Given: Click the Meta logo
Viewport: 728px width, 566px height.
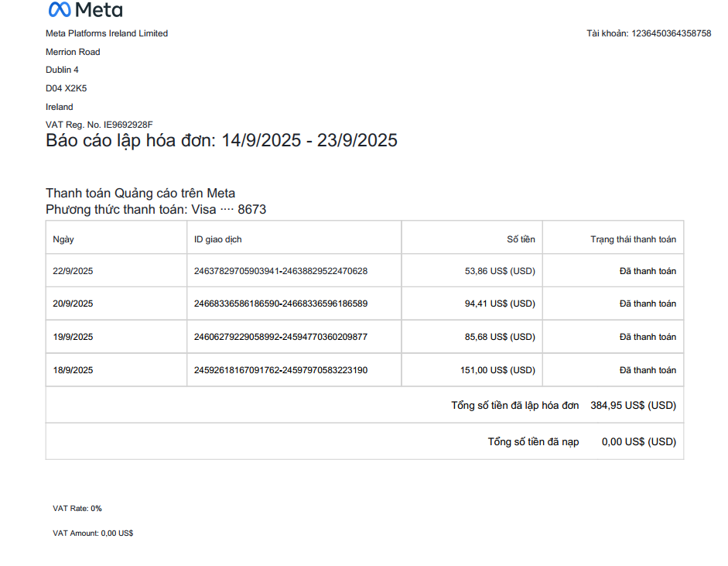Looking at the screenshot, I should [x=85, y=9].
